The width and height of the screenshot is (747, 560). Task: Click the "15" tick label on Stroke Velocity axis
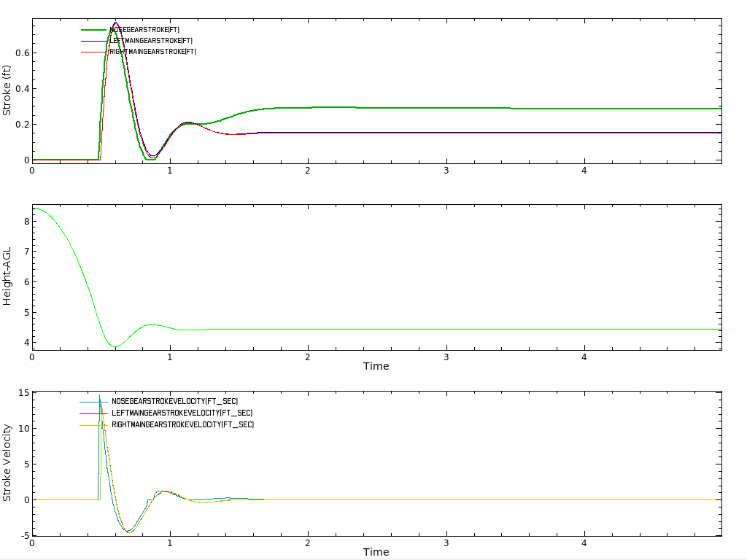click(x=23, y=394)
